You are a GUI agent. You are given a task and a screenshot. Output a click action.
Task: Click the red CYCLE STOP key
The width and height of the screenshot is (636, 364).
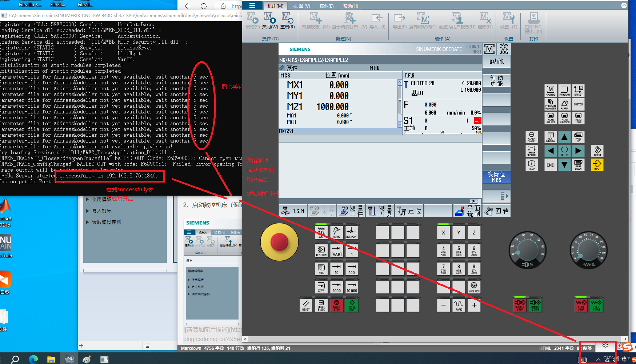pos(337,305)
